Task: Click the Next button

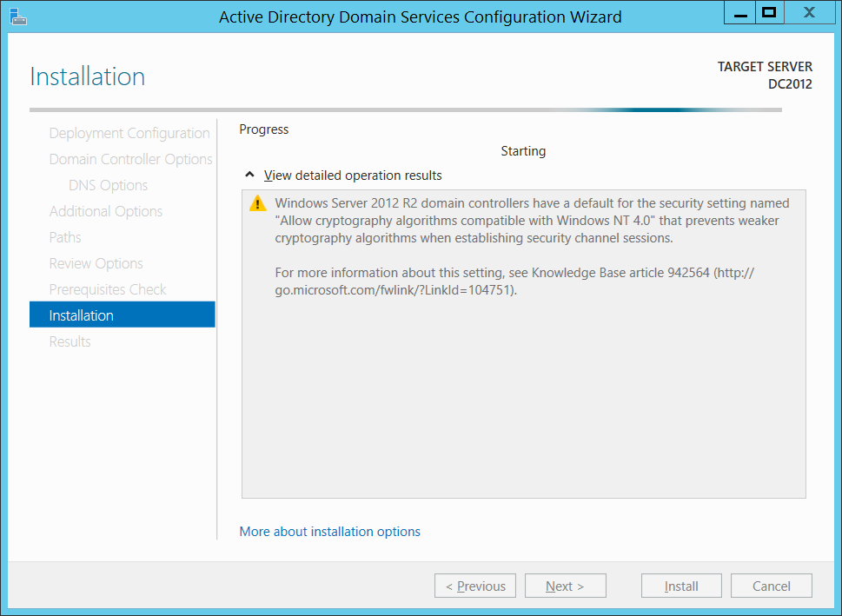Action: tap(566, 586)
